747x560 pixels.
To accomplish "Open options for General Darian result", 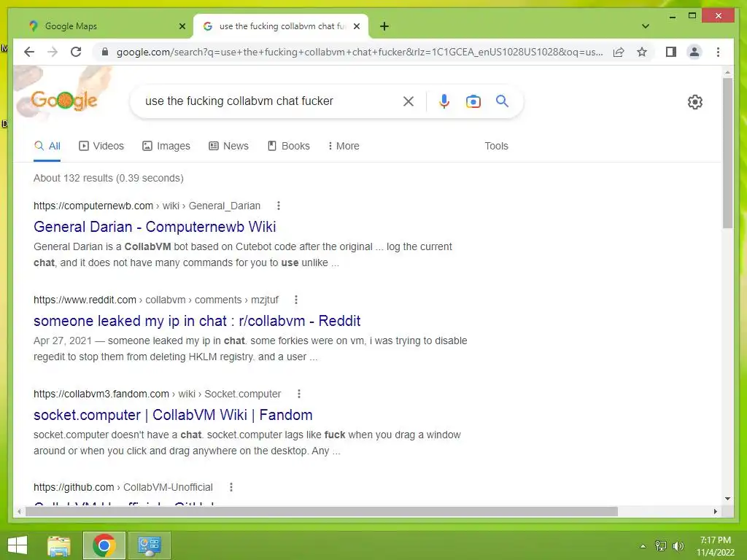I will (x=278, y=206).
